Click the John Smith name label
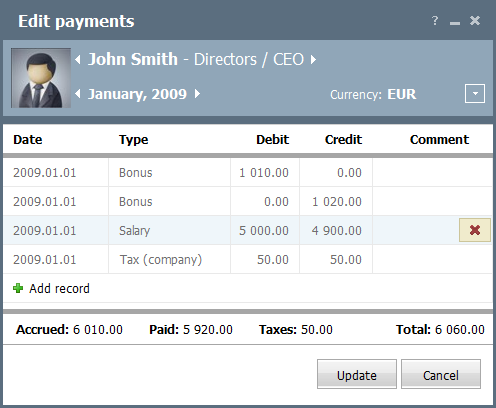This screenshot has width=496, height=408. [133, 59]
